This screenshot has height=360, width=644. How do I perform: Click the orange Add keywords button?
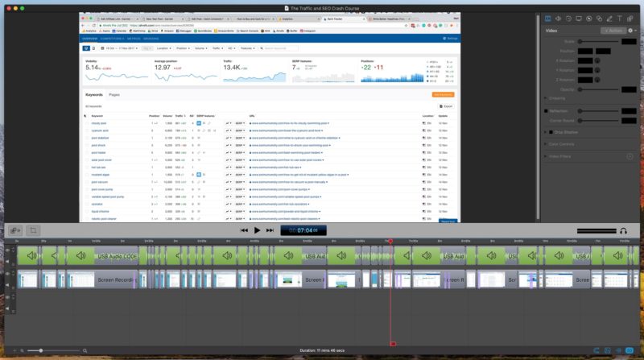443,94
